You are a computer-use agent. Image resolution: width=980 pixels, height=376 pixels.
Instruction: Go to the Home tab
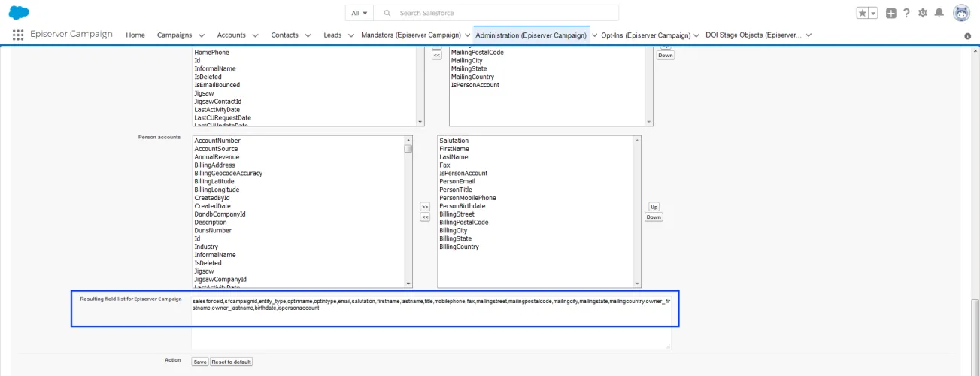pos(135,35)
